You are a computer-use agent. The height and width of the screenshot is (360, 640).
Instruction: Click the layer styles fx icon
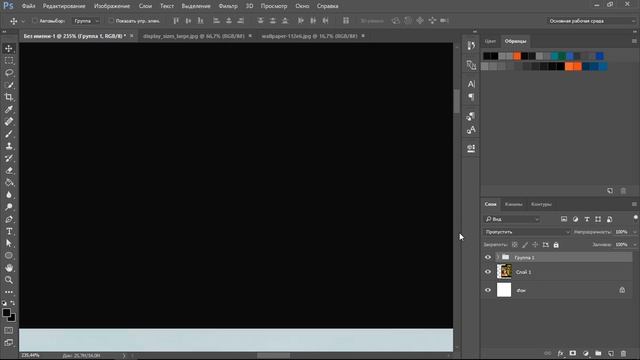click(x=560, y=353)
